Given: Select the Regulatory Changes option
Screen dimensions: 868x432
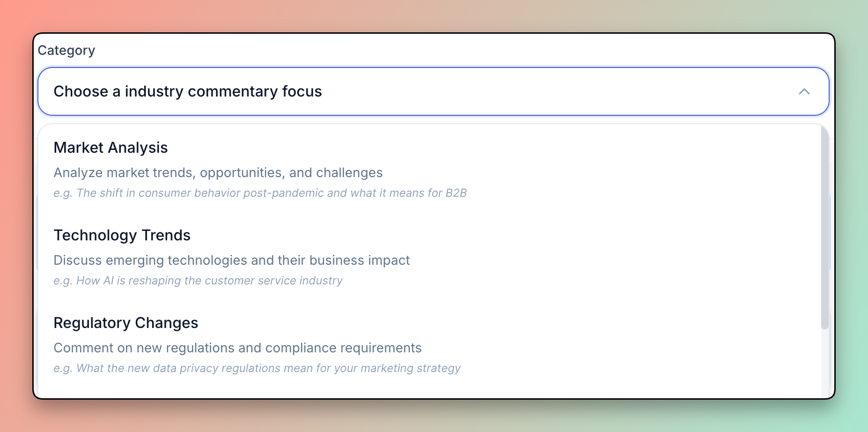Looking at the screenshot, I should click(125, 323).
